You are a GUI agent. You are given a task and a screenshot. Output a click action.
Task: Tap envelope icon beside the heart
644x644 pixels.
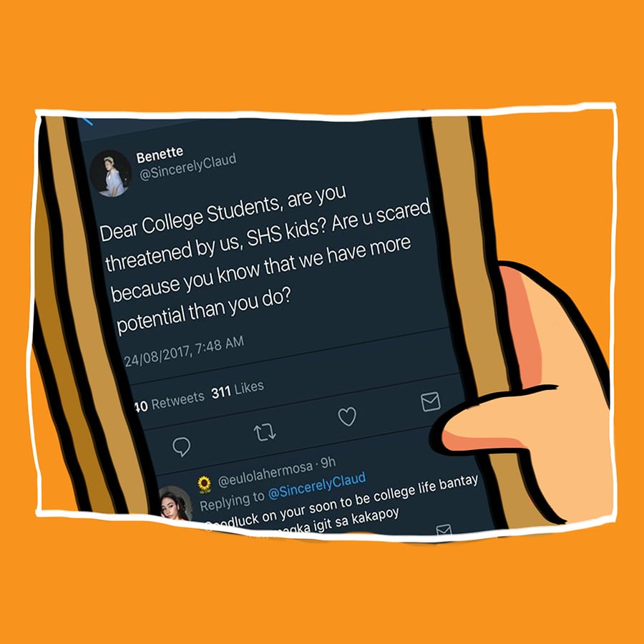[431, 401]
